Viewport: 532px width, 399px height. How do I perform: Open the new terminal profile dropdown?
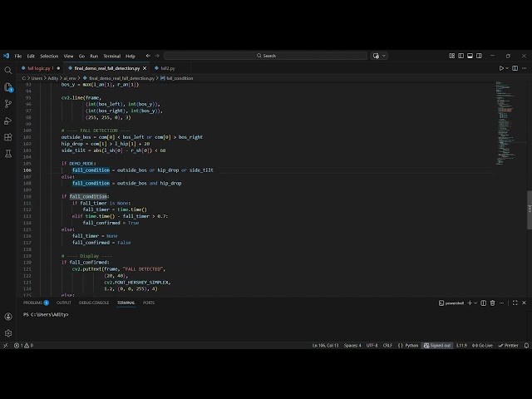pos(475,303)
